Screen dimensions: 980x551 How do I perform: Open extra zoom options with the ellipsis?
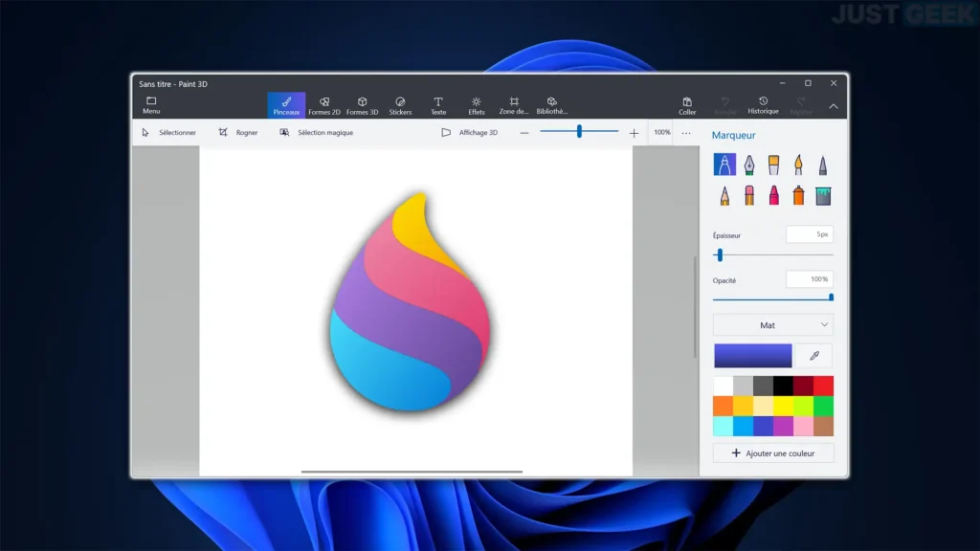[686, 132]
